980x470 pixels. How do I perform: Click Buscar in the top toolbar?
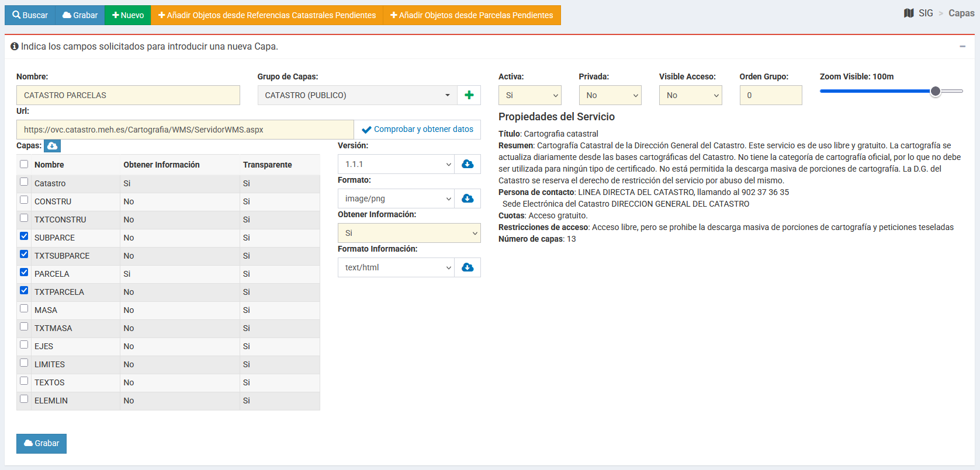pyautogui.click(x=30, y=15)
